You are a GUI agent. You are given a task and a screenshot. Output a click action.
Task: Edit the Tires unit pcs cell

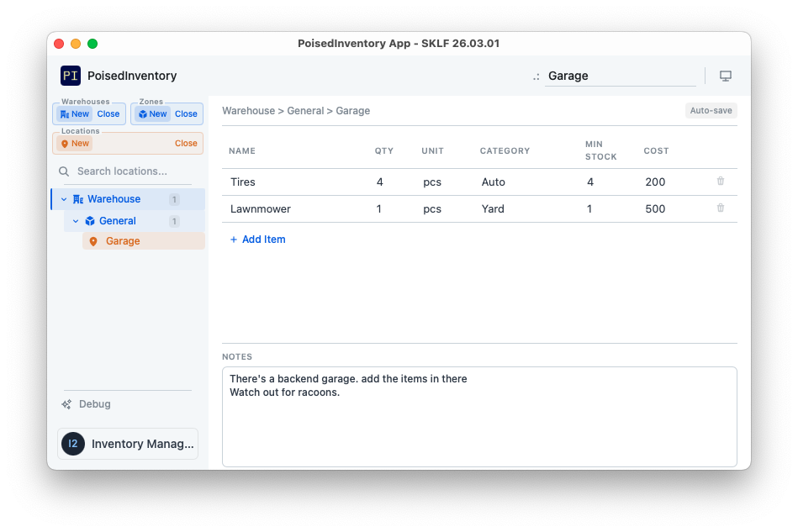(x=432, y=182)
